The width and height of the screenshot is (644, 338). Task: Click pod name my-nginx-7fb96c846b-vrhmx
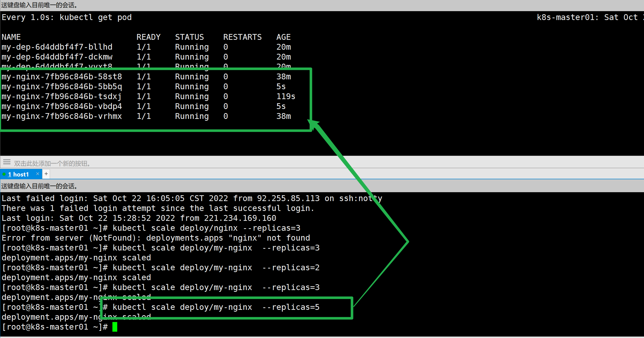62,116
